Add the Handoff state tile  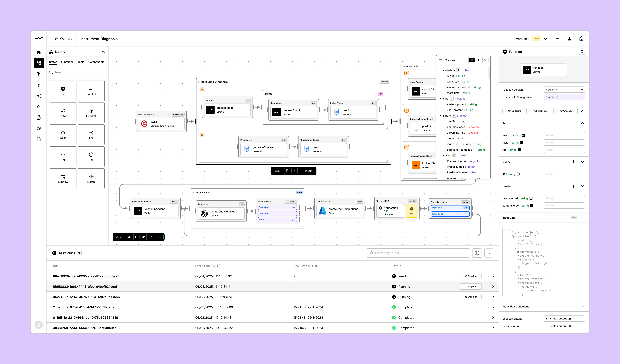(91, 113)
